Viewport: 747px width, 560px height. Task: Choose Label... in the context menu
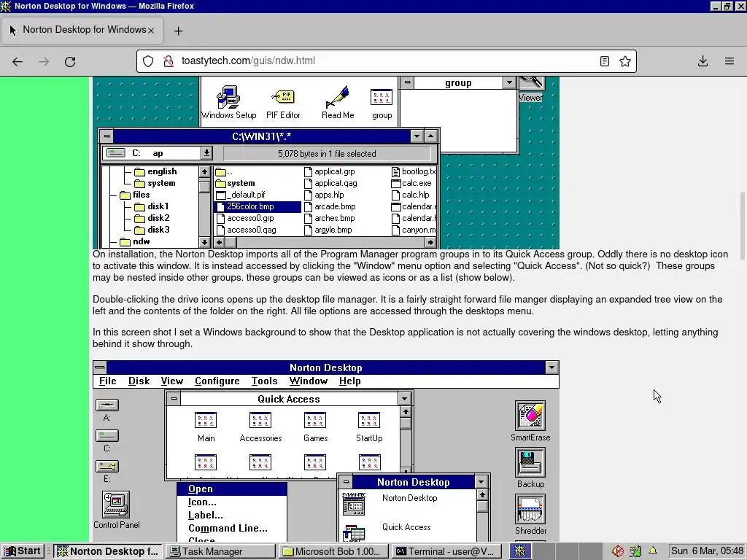click(x=232, y=515)
